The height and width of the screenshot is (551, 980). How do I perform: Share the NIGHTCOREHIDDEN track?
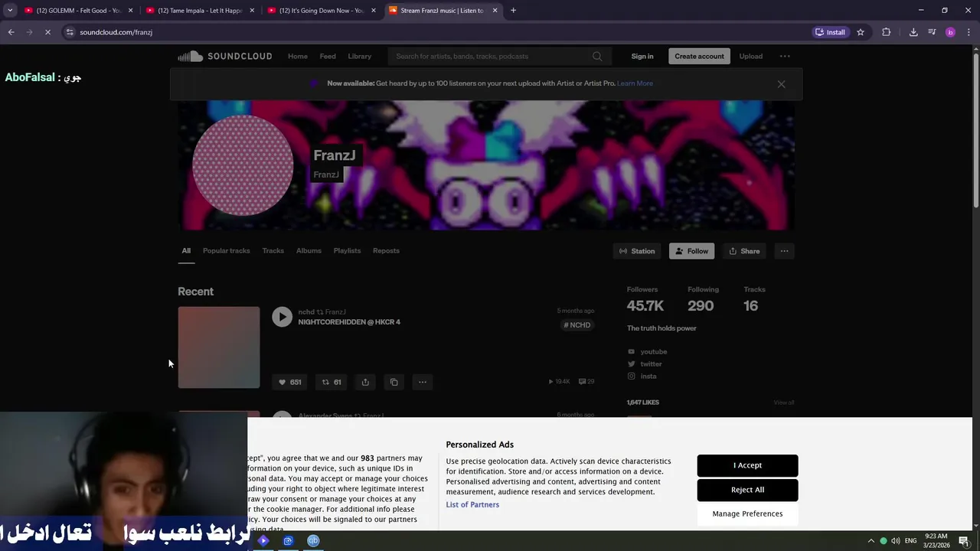click(x=365, y=382)
